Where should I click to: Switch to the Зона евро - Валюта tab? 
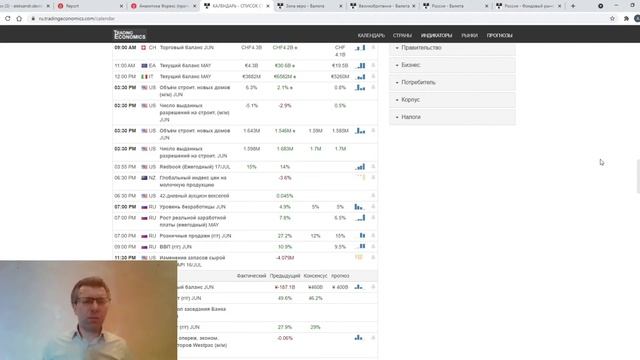[309, 6]
